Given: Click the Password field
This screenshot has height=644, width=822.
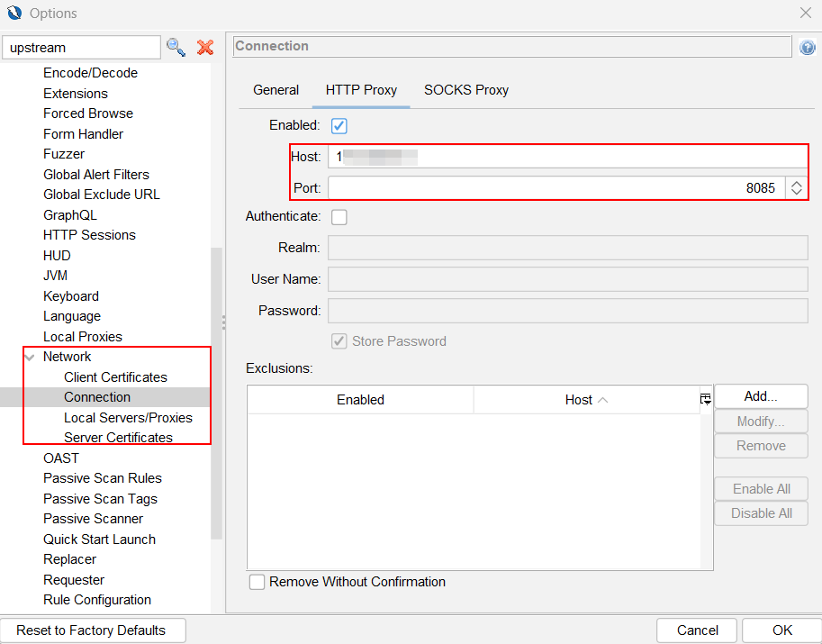Looking at the screenshot, I should (x=568, y=311).
